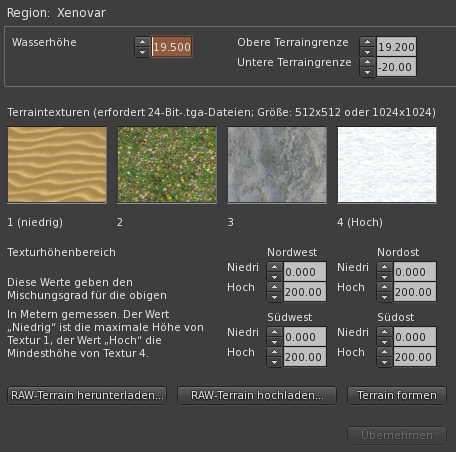Select the snow texture 4 (Hoch)
Screen dimensions: 456x452
(x=387, y=165)
